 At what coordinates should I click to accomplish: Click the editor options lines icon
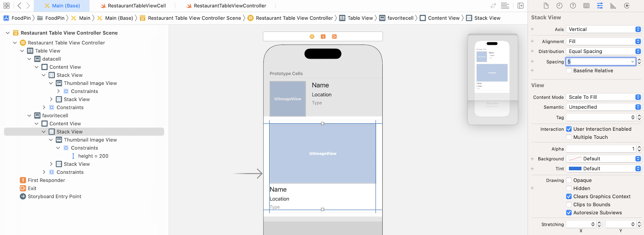(505, 6)
